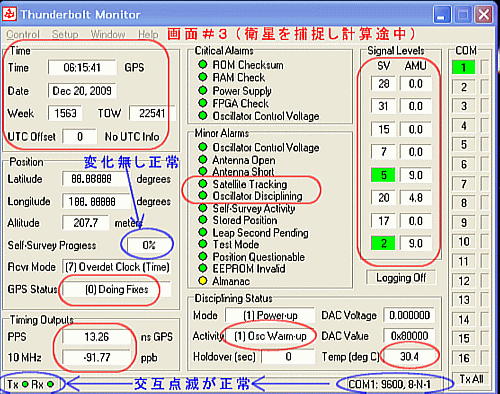Click the Critical Oscillator Control Voltage indicator
The width and height of the screenshot is (500, 394).
click(x=202, y=116)
